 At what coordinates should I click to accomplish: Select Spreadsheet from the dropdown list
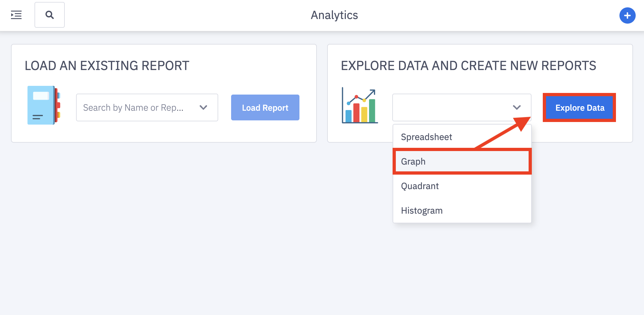tap(462, 137)
